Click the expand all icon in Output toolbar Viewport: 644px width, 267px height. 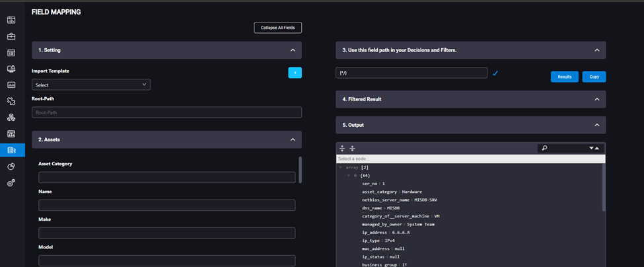(x=342, y=148)
